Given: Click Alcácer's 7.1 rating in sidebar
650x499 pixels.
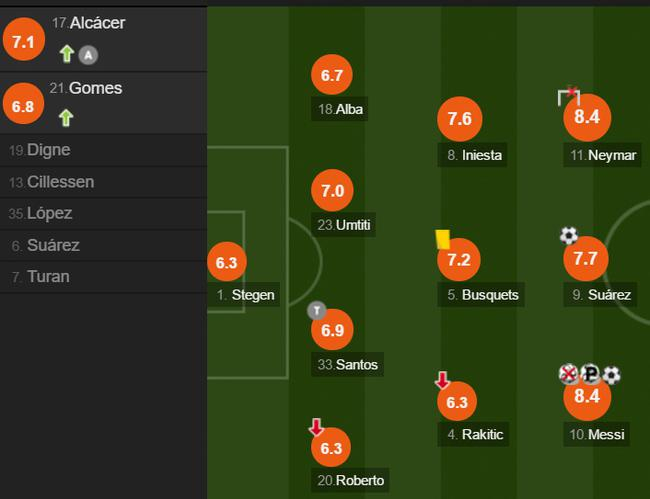Looking at the screenshot, I should 24,41.
